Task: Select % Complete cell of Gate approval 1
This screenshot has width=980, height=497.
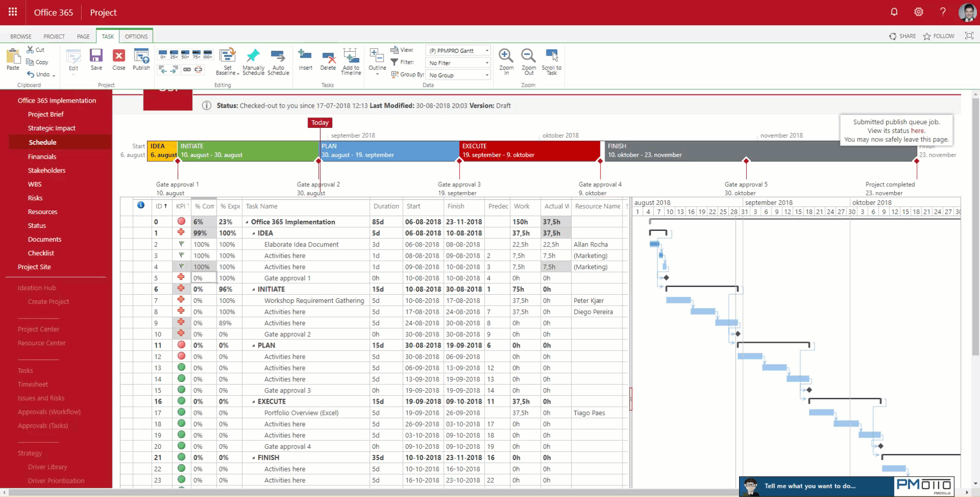Action: [x=204, y=278]
